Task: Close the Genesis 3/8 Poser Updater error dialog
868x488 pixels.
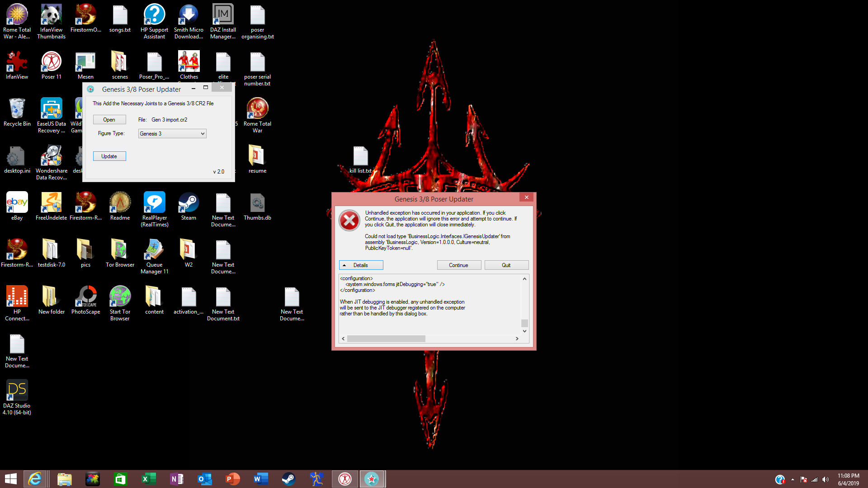Action: 527,197
